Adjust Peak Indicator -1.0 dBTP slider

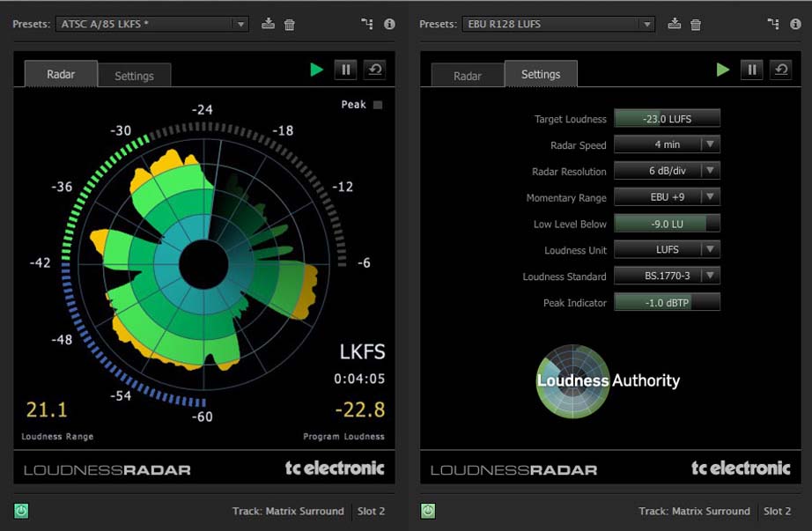pyautogui.click(x=667, y=303)
